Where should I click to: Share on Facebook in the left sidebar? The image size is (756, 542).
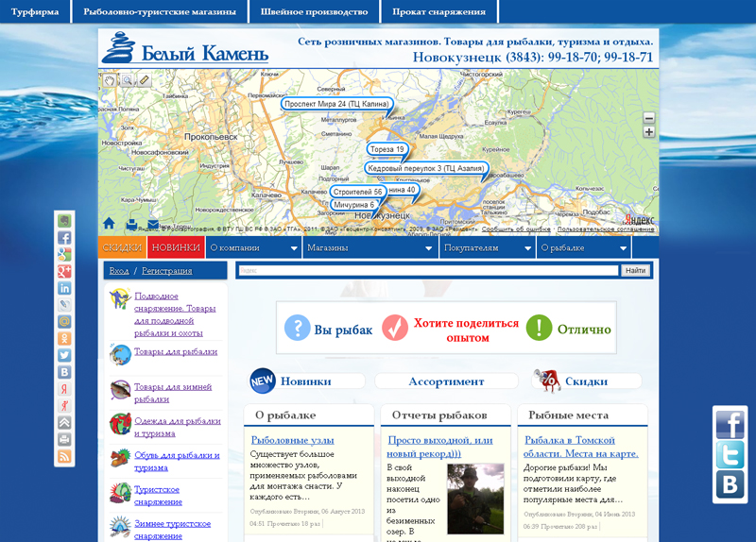64,238
